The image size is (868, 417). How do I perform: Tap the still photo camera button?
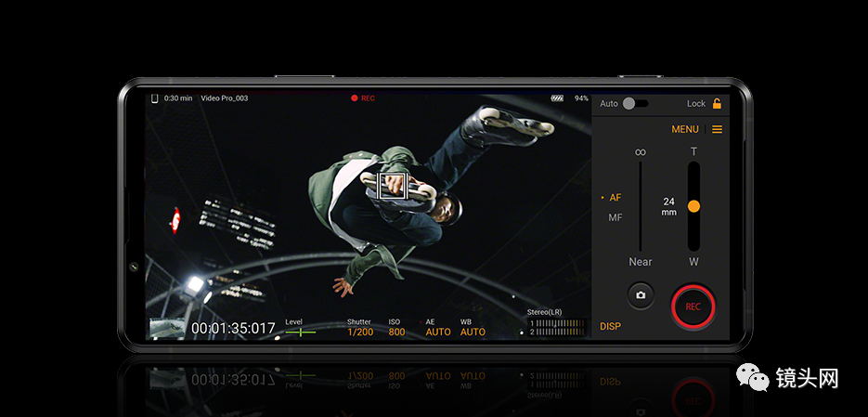[641, 295]
